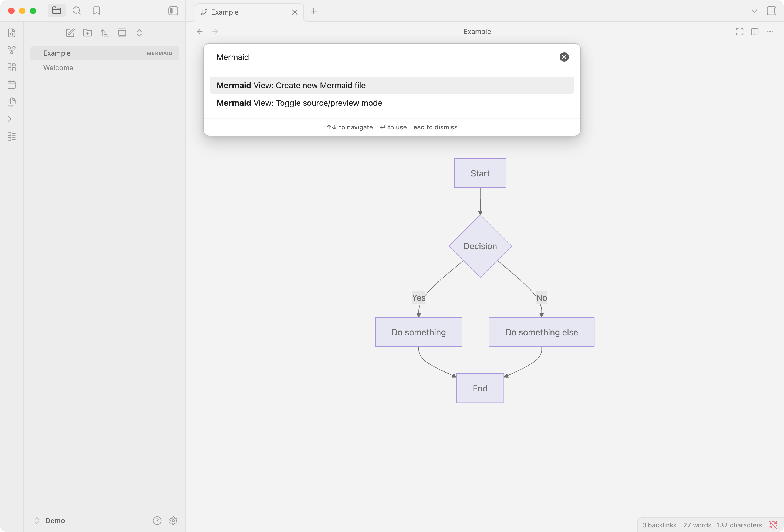Create a new folder icon
This screenshot has width=784, height=532.
pyautogui.click(x=87, y=33)
